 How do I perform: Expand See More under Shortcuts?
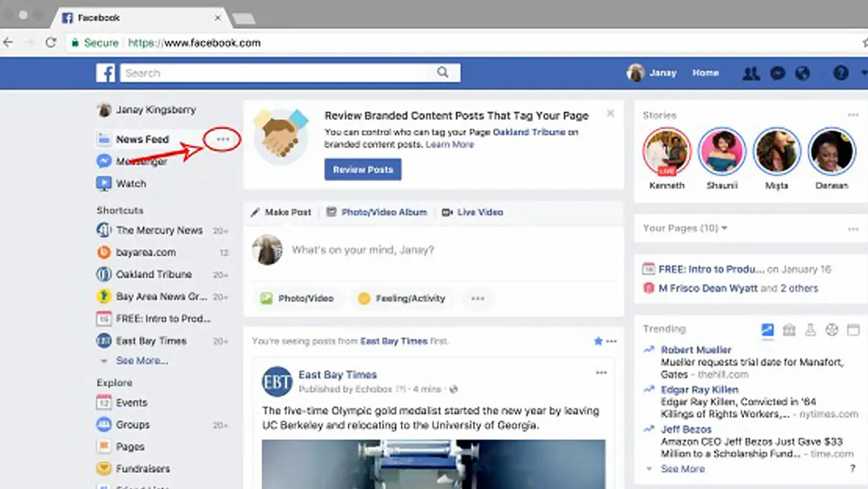coord(141,360)
